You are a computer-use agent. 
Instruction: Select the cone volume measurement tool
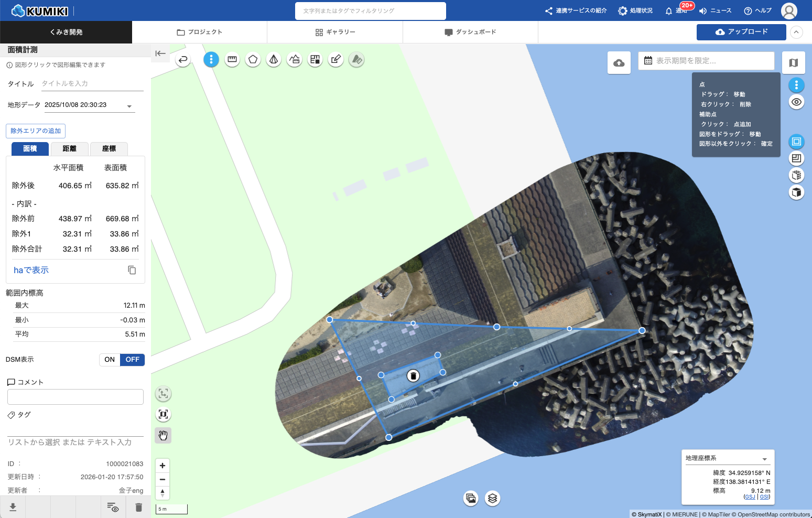[274, 60]
